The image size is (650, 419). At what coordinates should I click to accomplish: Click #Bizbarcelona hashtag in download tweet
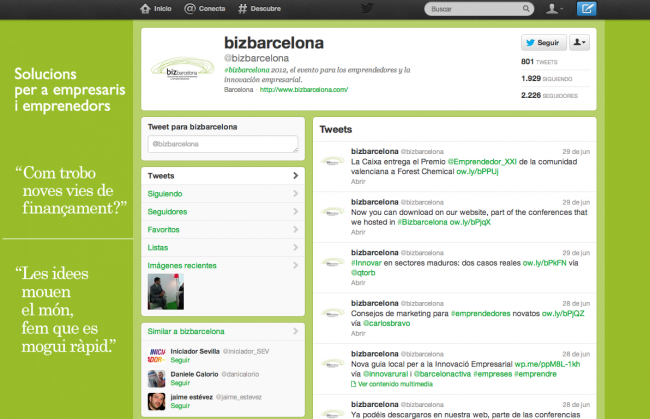(422, 222)
